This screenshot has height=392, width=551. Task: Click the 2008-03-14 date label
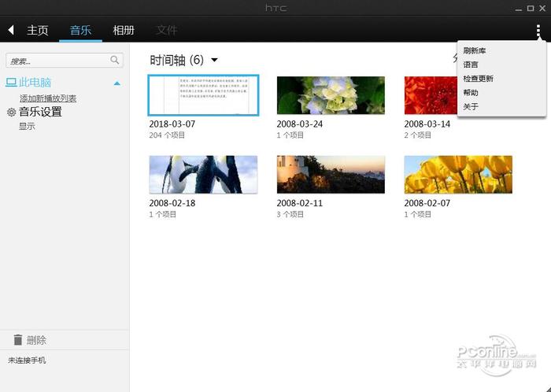[427, 124]
